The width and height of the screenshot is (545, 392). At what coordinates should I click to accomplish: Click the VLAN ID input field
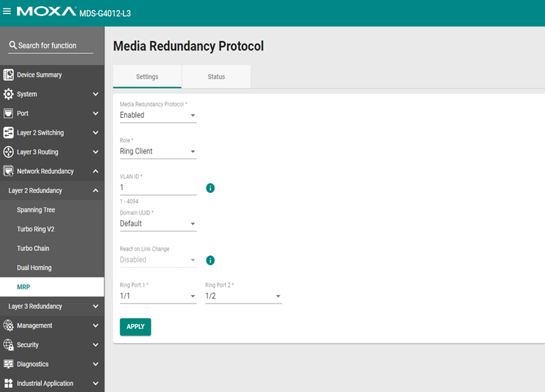[158, 187]
